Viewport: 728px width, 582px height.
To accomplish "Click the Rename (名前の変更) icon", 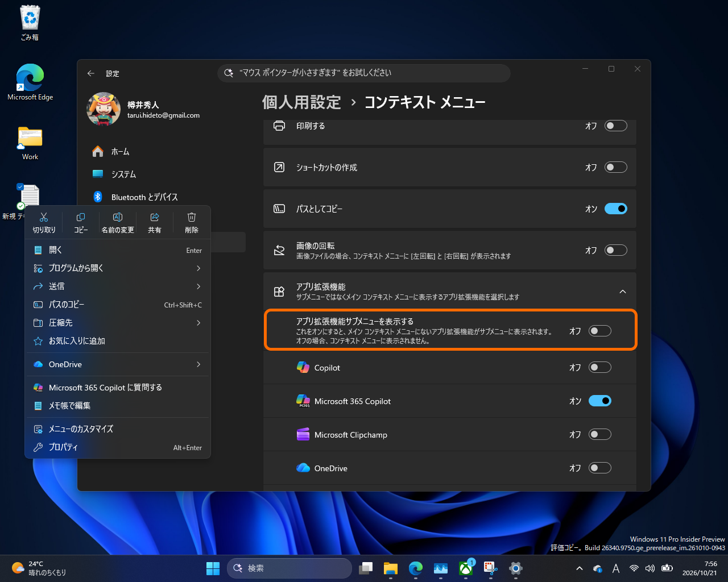I will tap(118, 217).
